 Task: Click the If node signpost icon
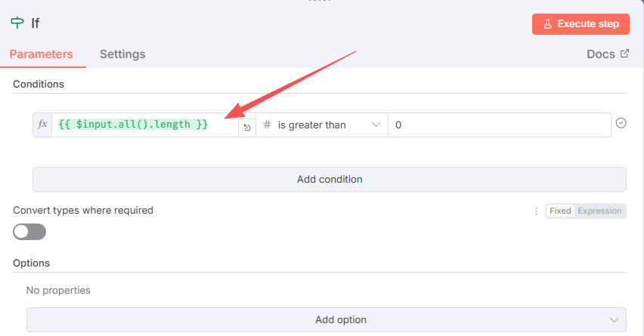click(x=17, y=23)
